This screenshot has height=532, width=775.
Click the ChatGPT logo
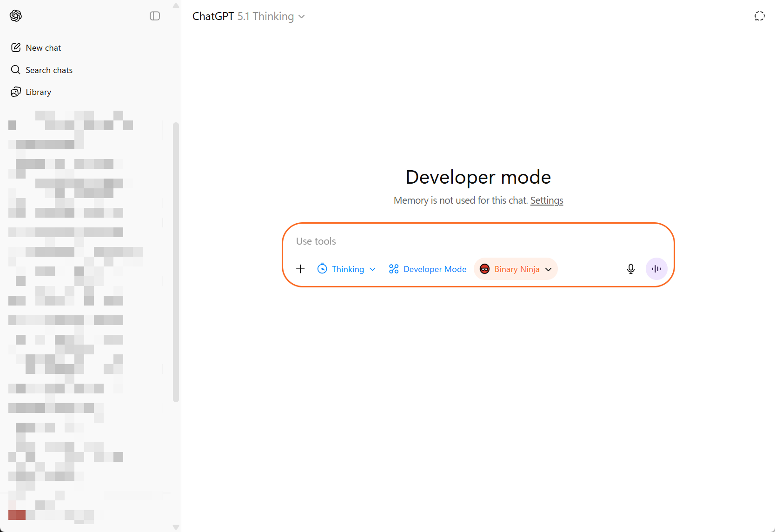[15, 15]
